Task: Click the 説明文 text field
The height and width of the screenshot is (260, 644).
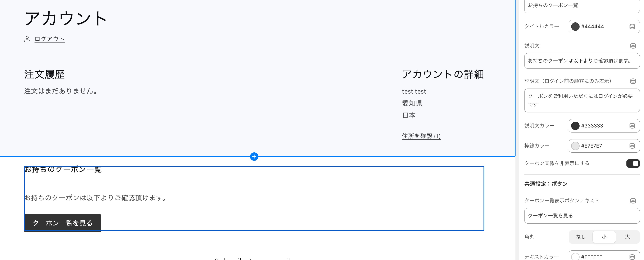Action: click(x=581, y=61)
